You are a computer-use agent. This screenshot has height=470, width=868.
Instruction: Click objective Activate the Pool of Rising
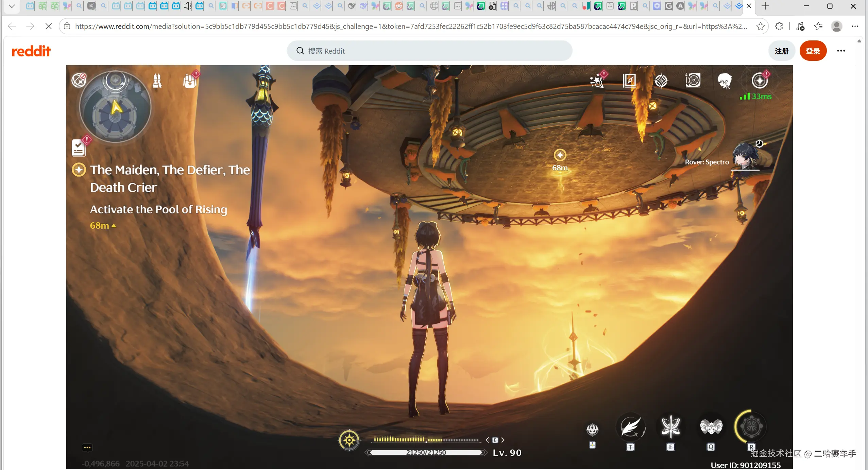[158, 209]
